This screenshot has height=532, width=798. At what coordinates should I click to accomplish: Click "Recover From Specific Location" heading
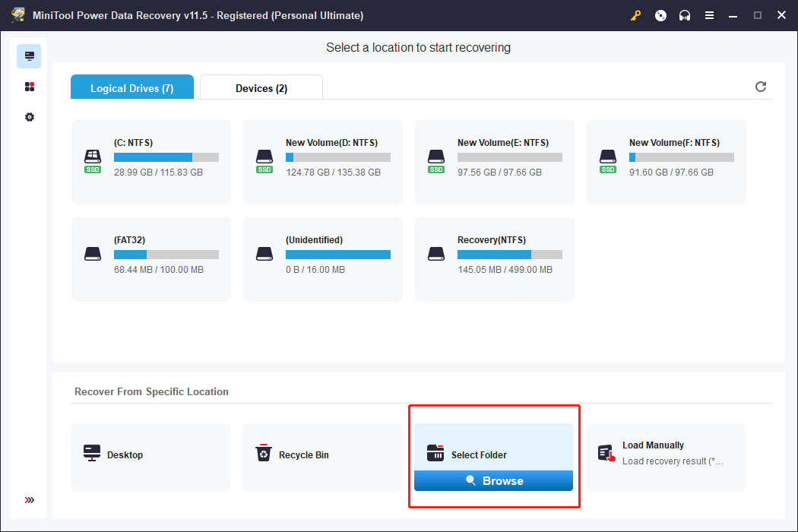[152, 391]
